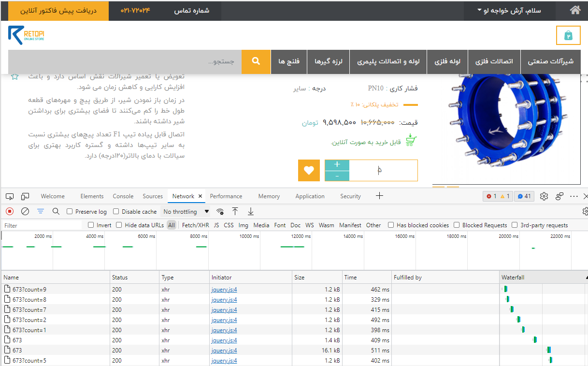588x366 pixels.
Task: Open the DevTools three-dot menu
Action: point(574,196)
